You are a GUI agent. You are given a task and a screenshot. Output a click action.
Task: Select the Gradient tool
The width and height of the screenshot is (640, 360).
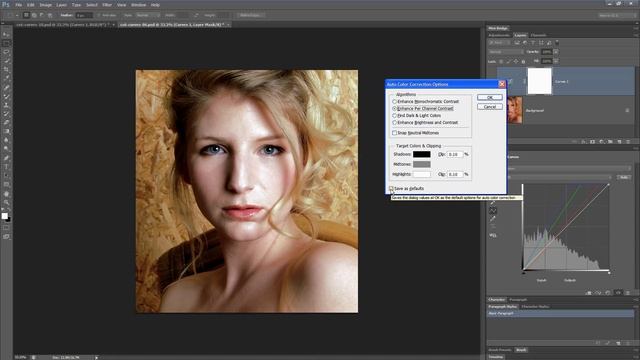(6, 131)
